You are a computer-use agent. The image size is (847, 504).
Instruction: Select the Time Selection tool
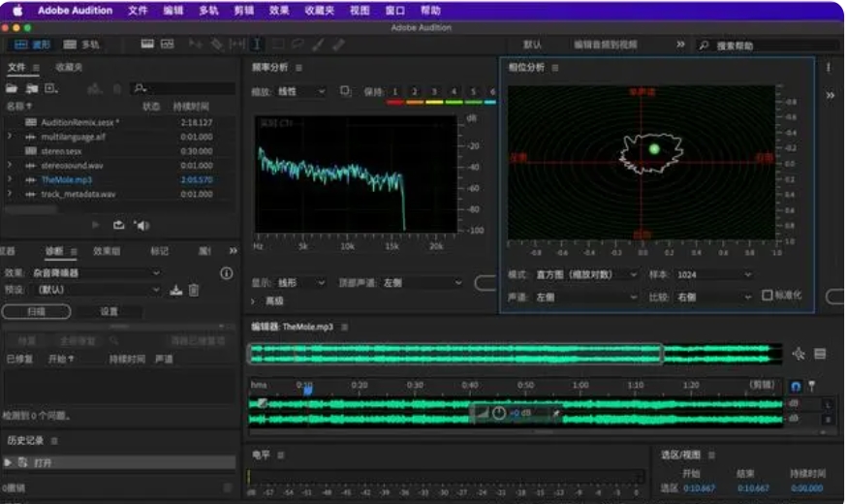coord(257,45)
